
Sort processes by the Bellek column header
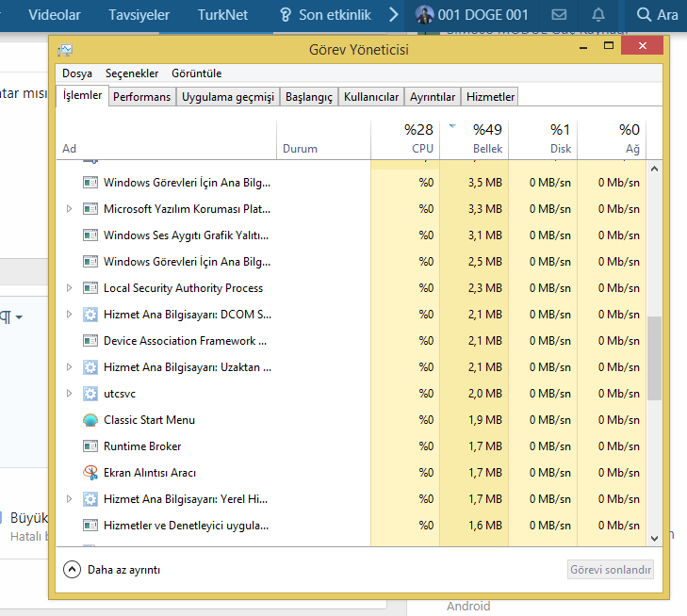[474, 139]
